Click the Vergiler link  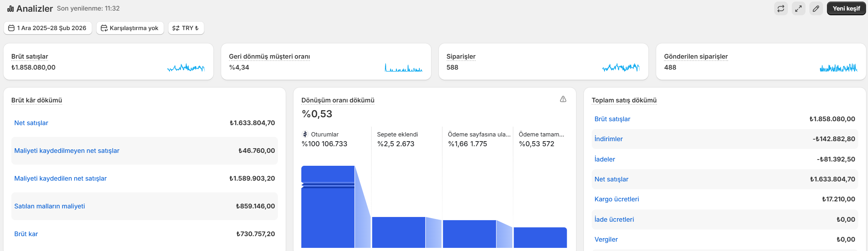pos(606,239)
